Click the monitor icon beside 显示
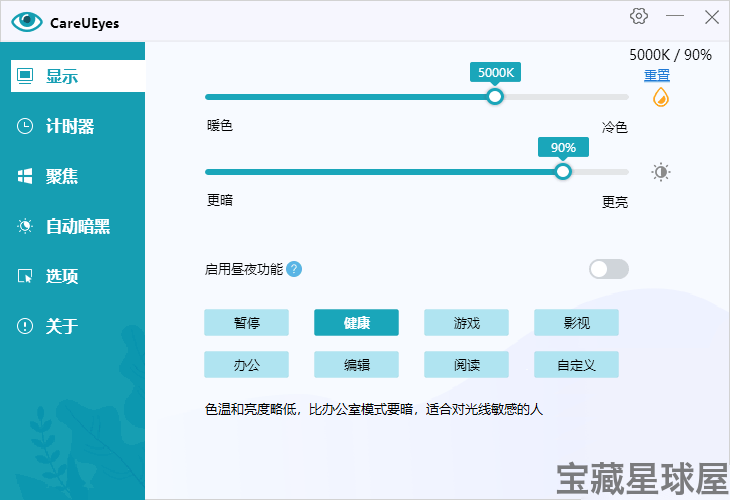Viewport: 730px width, 500px height. [x=25, y=76]
